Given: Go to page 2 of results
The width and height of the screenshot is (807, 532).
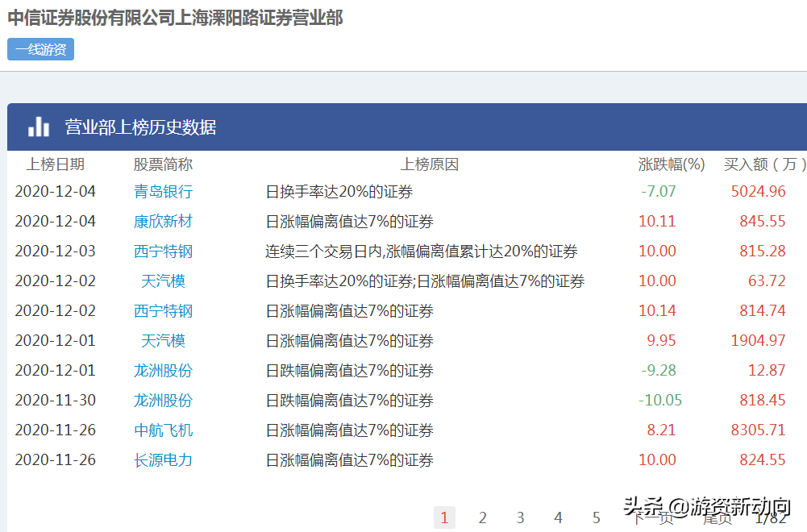Looking at the screenshot, I should point(482,517).
